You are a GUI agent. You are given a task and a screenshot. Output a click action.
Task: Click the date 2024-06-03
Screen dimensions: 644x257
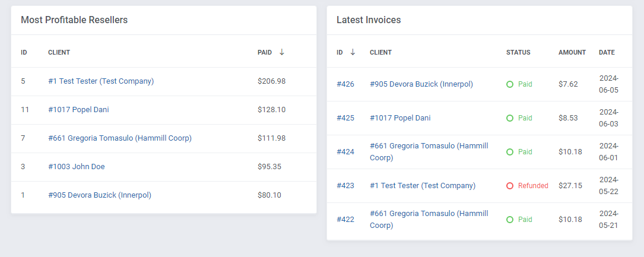click(608, 118)
